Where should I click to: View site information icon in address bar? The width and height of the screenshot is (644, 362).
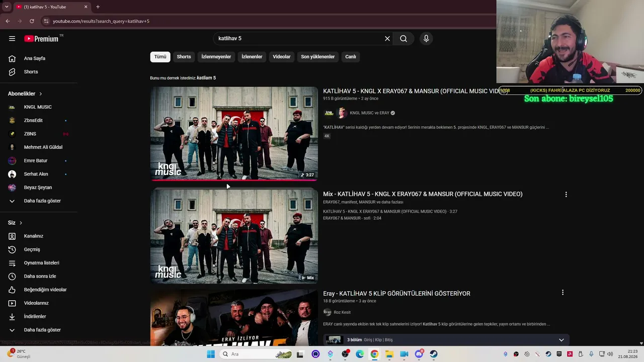(x=46, y=21)
